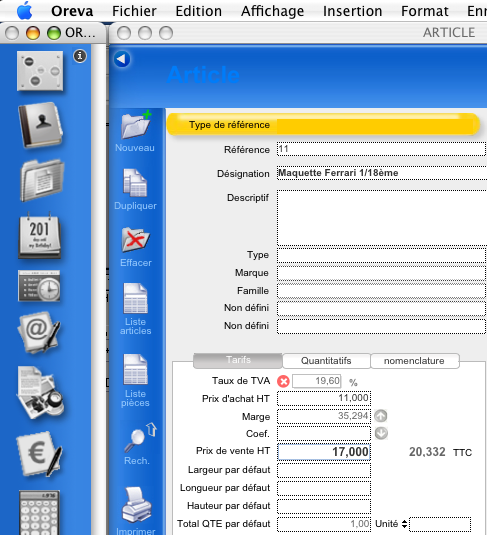Click the info icon in sidebar

click(x=80, y=56)
